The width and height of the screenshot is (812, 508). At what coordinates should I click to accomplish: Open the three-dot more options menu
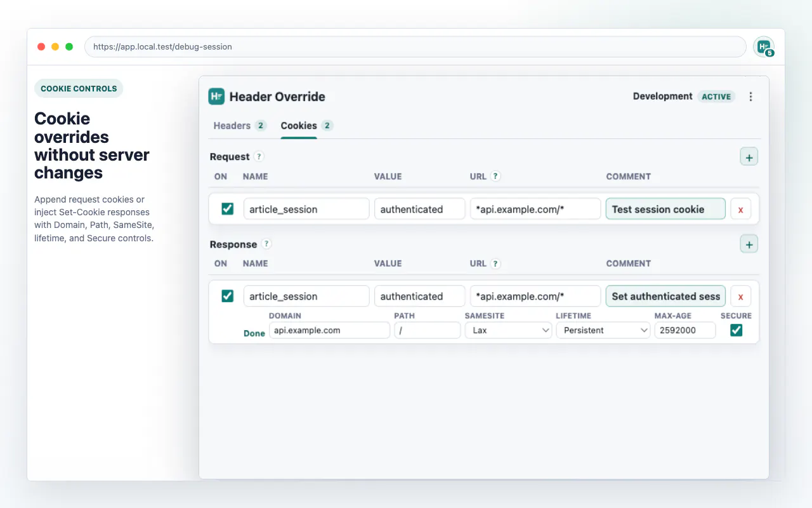(x=751, y=97)
